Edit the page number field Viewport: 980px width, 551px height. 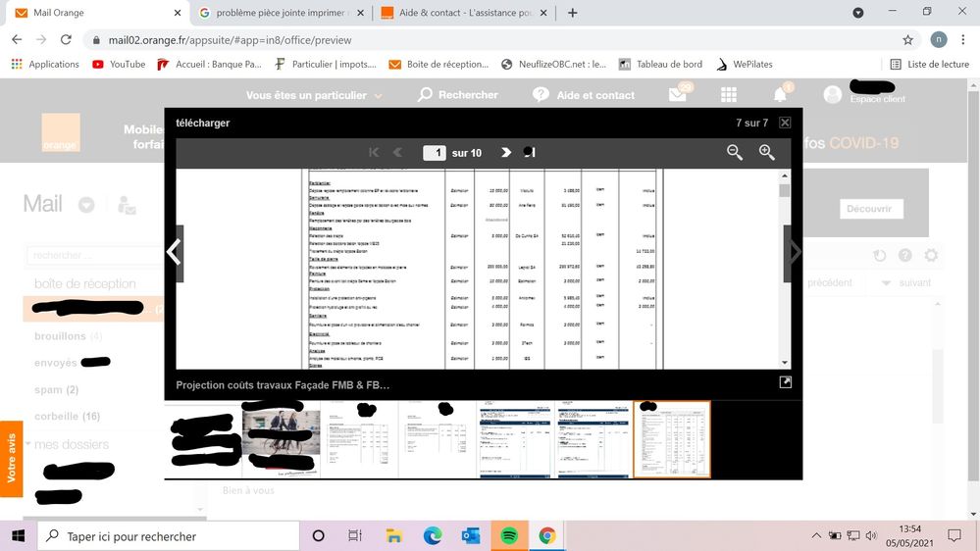tap(434, 153)
